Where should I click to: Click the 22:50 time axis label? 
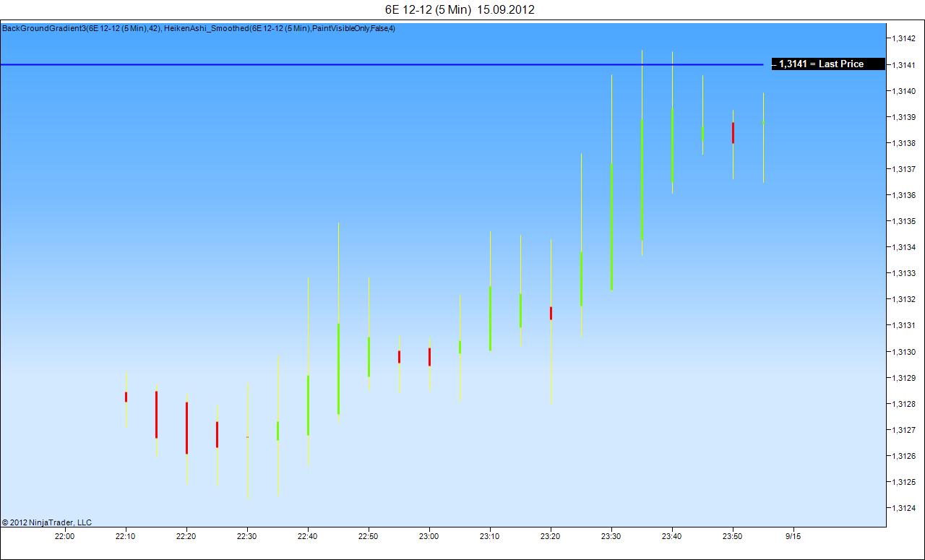(x=369, y=536)
